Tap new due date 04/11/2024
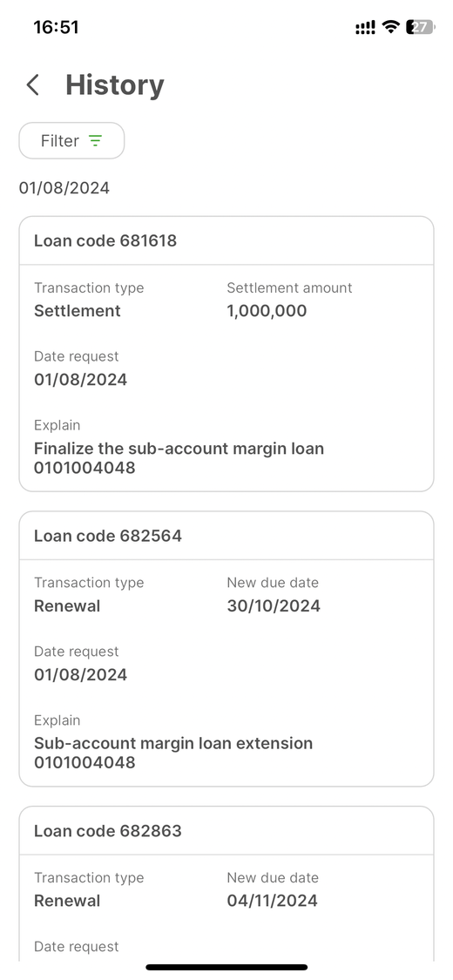Screen dimensions: 453x980 273,901
